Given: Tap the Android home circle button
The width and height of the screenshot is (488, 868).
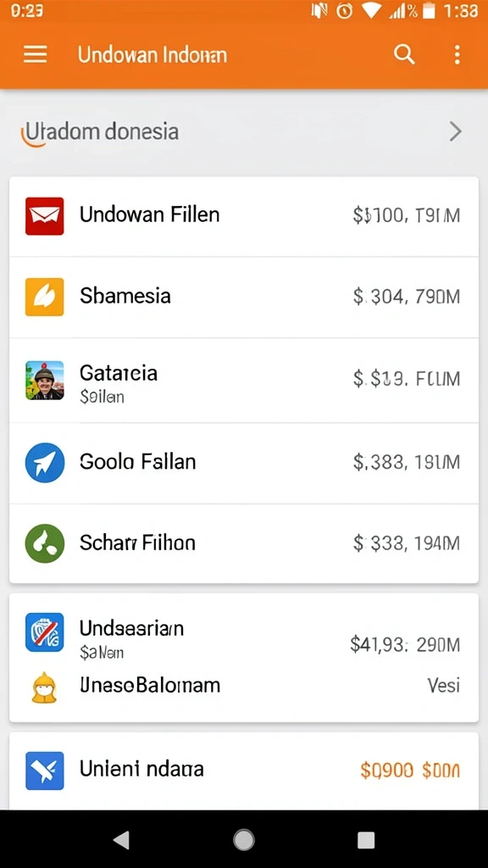Looking at the screenshot, I should [x=243, y=840].
